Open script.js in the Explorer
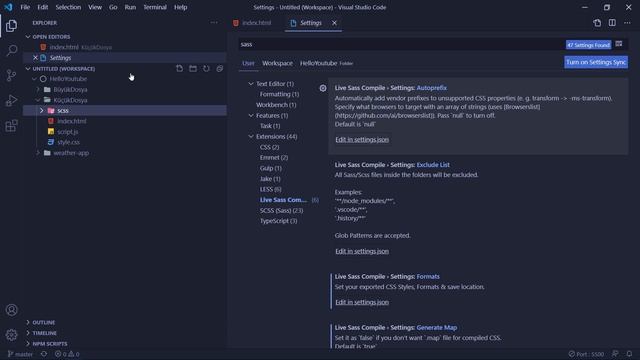This screenshot has width=640, height=360. coord(68,132)
